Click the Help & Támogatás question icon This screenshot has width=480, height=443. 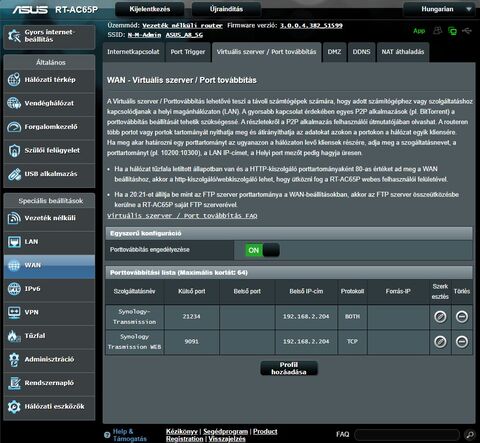107,435
